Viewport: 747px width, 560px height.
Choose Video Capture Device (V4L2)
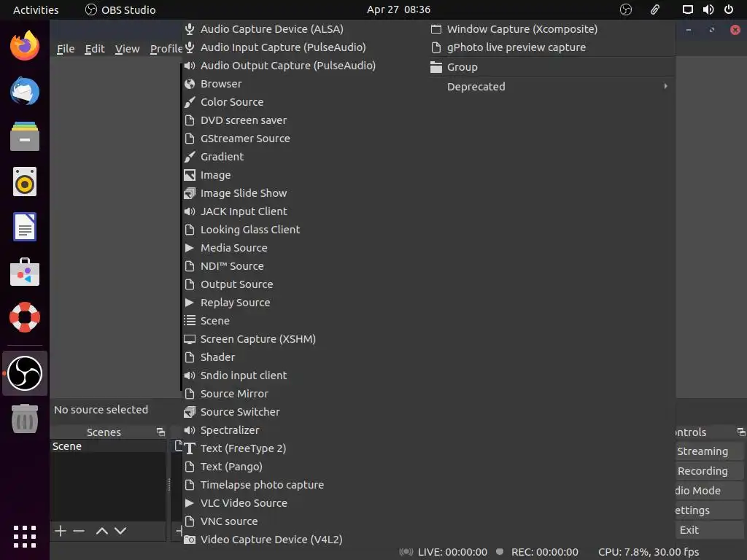(x=305, y=540)
